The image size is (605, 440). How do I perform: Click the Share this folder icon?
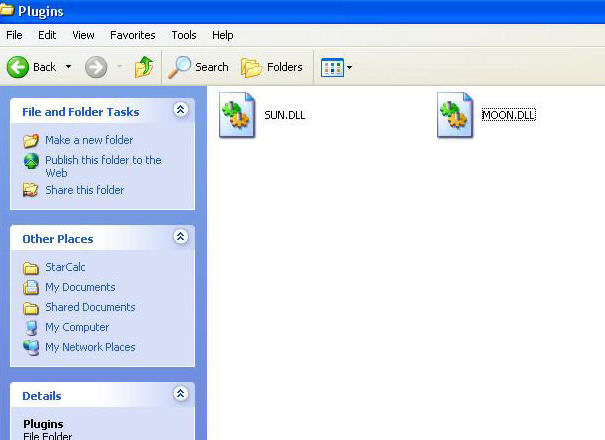click(x=30, y=190)
